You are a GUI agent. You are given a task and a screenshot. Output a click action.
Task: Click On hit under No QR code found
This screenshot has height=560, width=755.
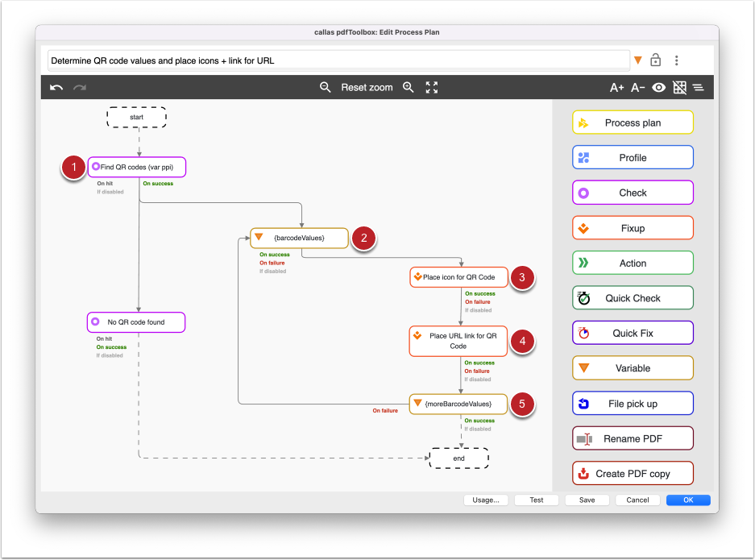[x=104, y=339]
